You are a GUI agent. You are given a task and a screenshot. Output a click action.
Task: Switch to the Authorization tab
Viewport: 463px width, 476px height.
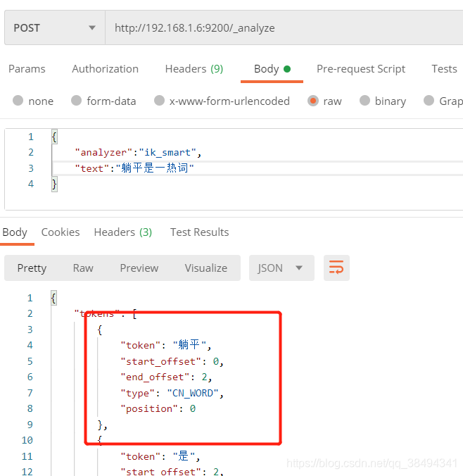(x=105, y=69)
